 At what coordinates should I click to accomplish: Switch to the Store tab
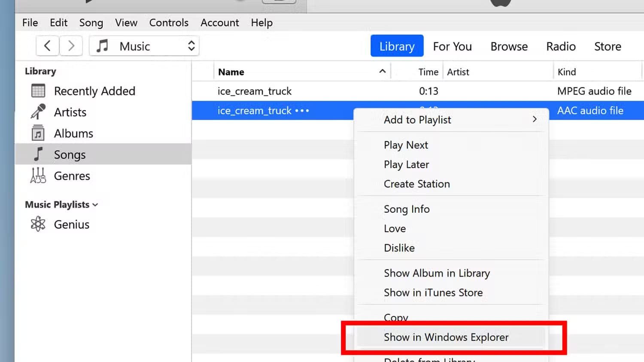[608, 46]
